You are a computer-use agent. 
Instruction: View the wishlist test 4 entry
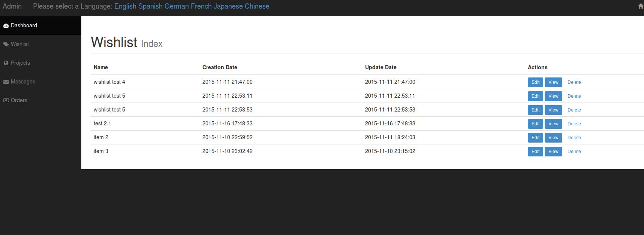pos(553,82)
